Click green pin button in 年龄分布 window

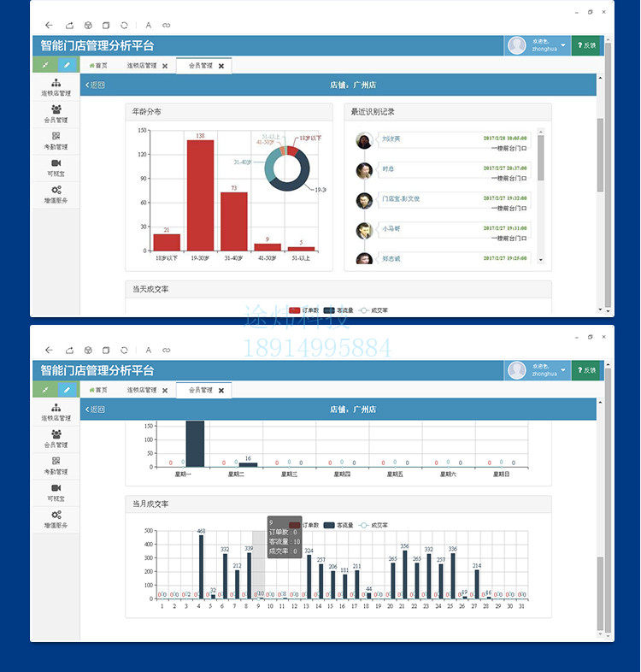[44, 65]
